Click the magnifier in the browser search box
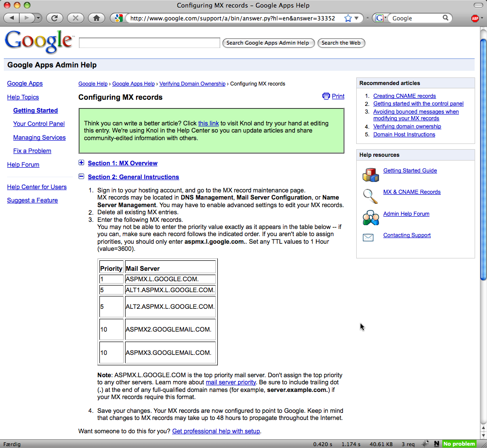This screenshot has height=448, width=487. point(445,18)
